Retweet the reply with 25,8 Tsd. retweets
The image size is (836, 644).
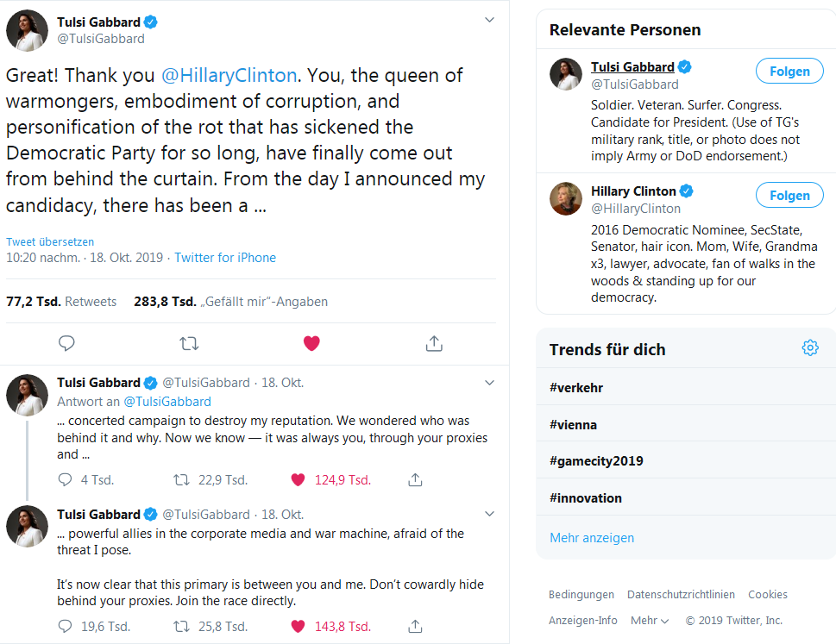tap(182, 626)
